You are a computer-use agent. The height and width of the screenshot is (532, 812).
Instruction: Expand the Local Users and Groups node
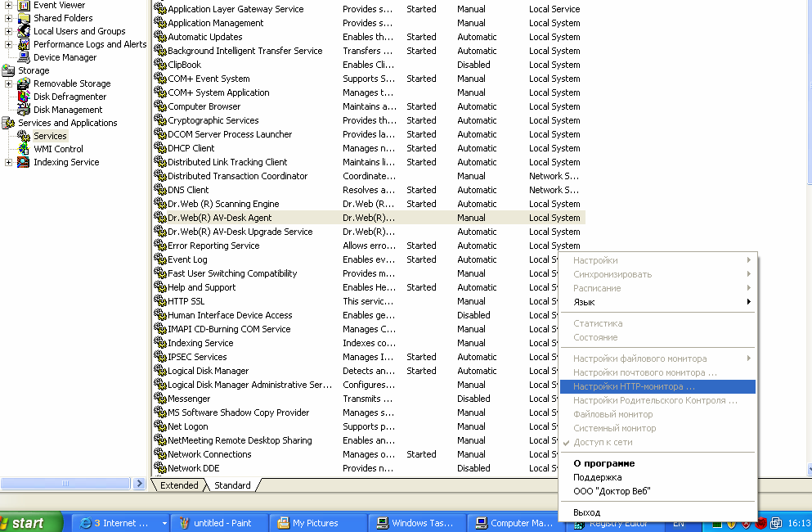pyautogui.click(x=8, y=31)
